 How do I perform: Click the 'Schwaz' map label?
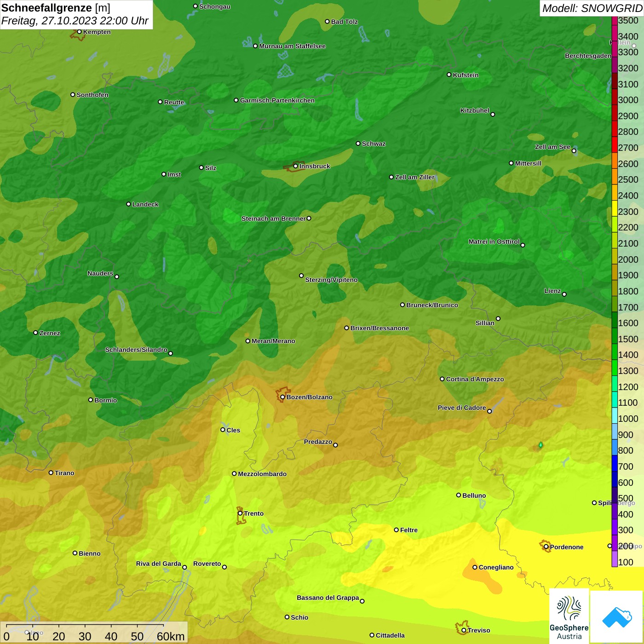tap(374, 144)
